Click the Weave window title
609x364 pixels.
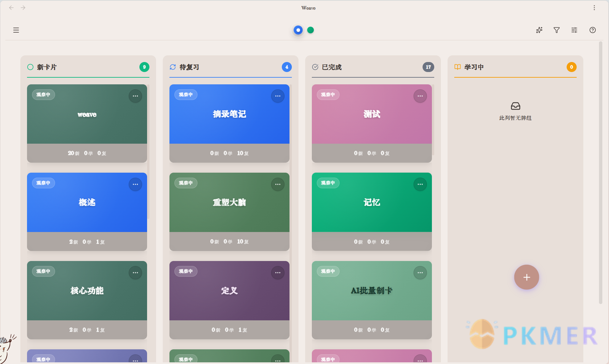(309, 8)
